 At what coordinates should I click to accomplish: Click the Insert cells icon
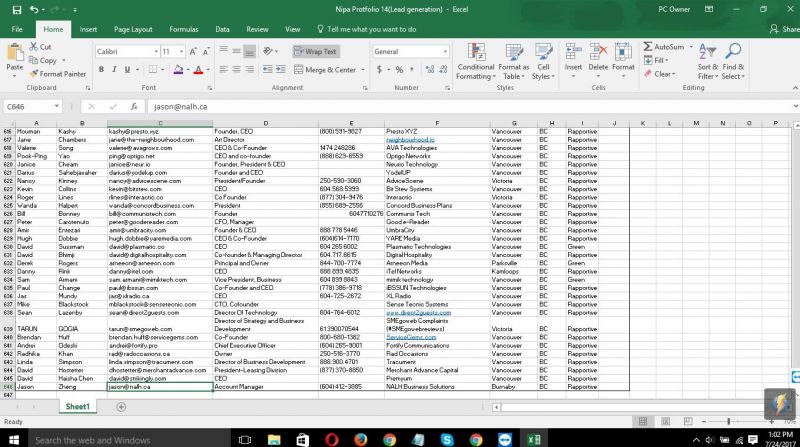coord(573,52)
